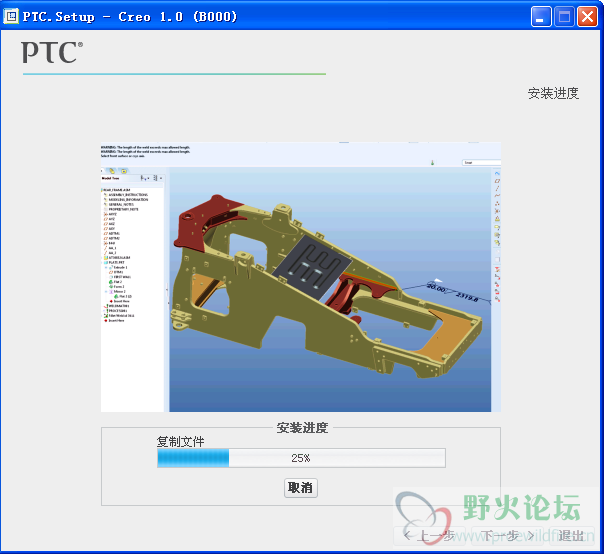Click the 25% file copy progress bar
Viewport: 604px width, 554px height.
tap(301, 458)
